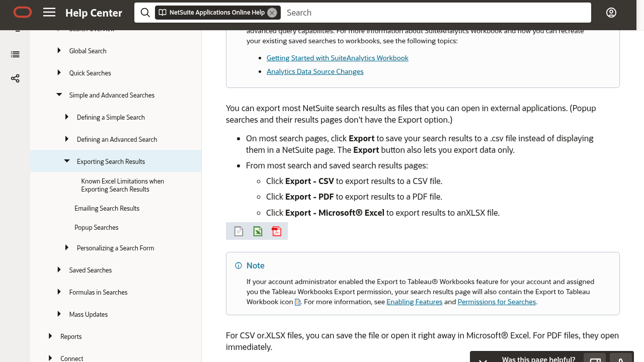Screen dimensions: 644x362
Task: Expand the Quick Searches tree node
Action: pos(59,73)
